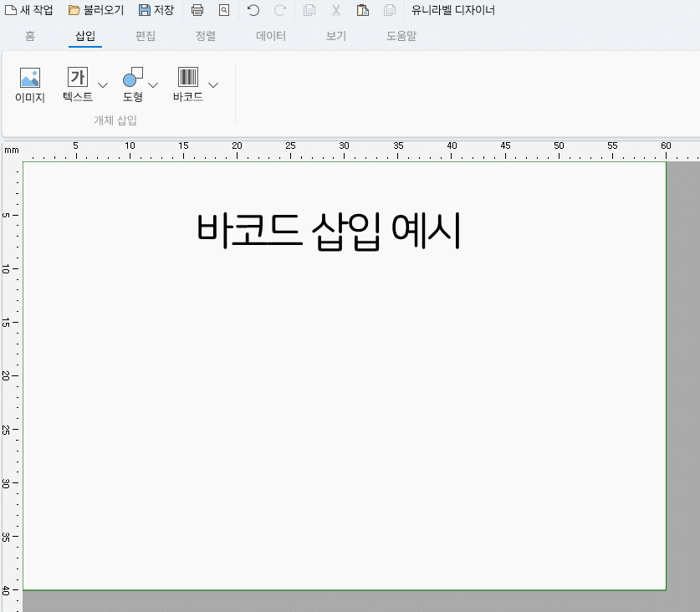Click the 개체 삽입 group label
The image size is (700, 612).
pos(115,120)
